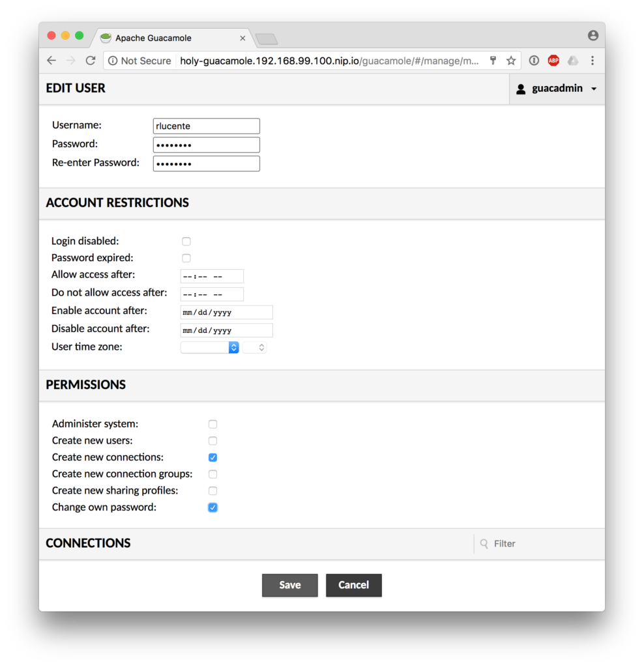Click the CONNECTIONS section heading
The width and height of the screenshot is (644, 667).
(x=88, y=543)
